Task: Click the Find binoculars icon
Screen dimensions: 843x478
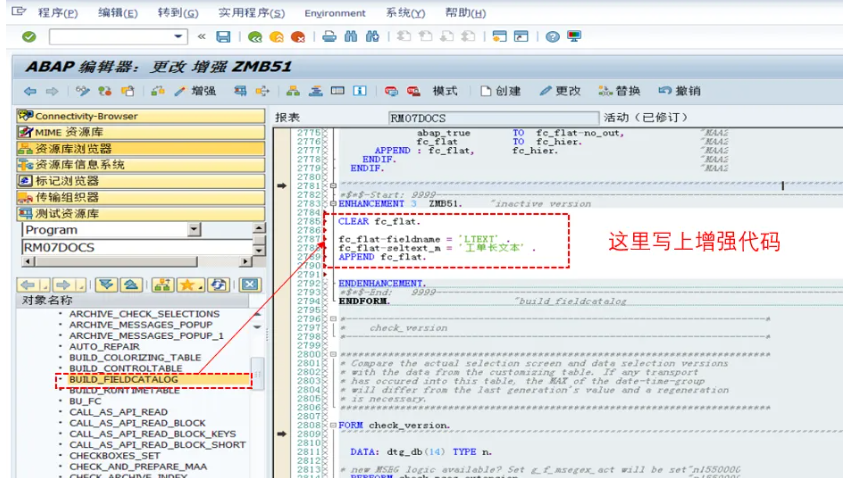Action: (351, 37)
